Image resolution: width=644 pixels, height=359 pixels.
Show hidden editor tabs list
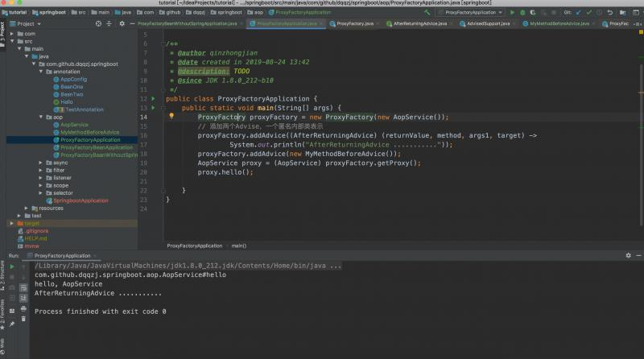click(x=638, y=24)
